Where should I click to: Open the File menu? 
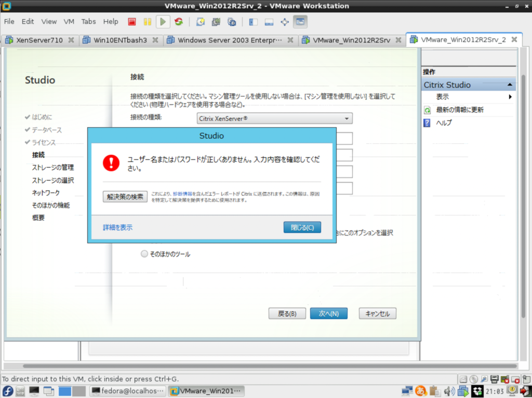point(9,21)
